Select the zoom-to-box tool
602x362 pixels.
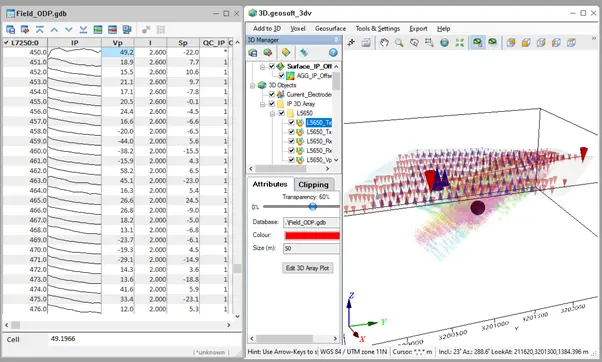pyautogui.click(x=429, y=43)
